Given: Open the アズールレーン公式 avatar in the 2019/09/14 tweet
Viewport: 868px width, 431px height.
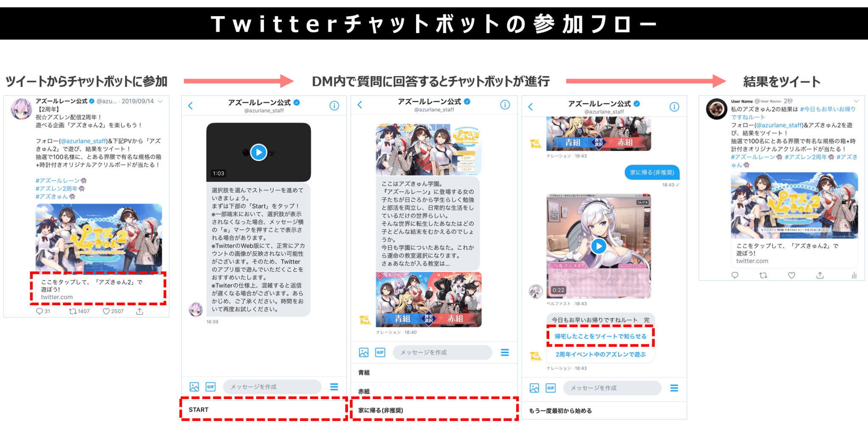Looking at the screenshot, I should 21,109.
